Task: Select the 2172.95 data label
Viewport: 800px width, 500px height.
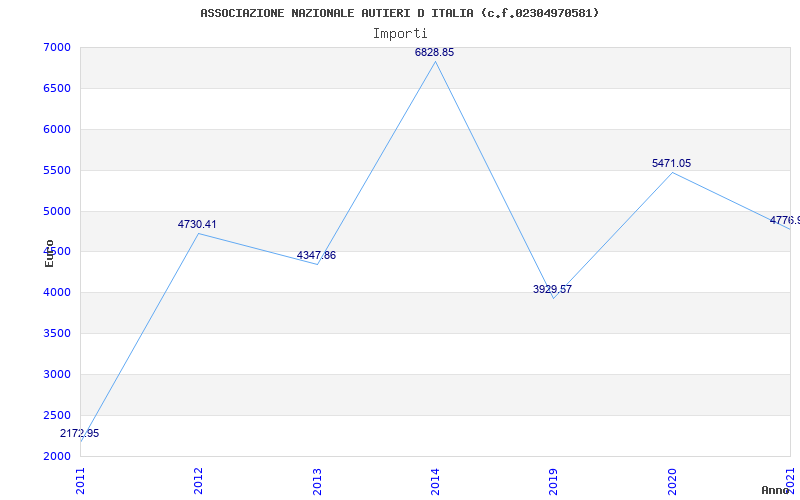Action: [80, 434]
